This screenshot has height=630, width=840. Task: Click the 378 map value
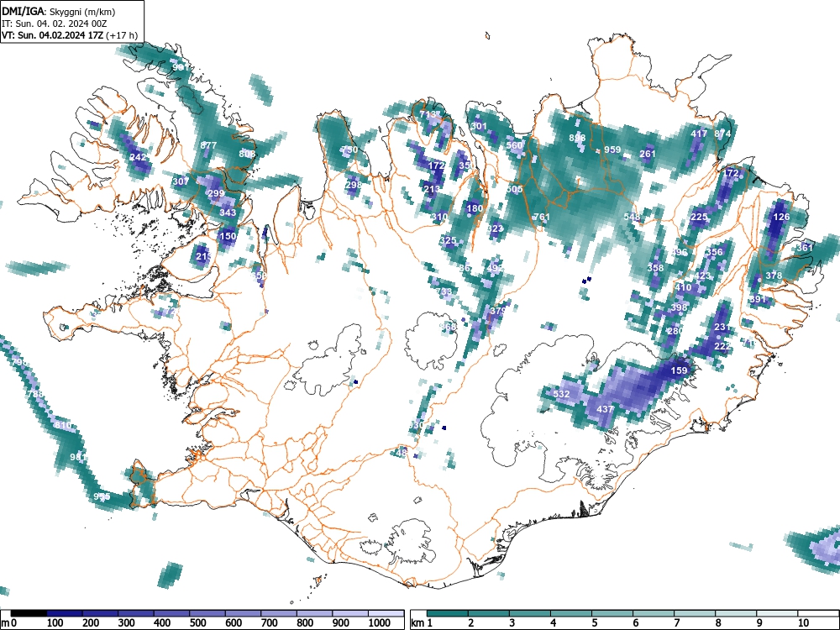coord(774,276)
